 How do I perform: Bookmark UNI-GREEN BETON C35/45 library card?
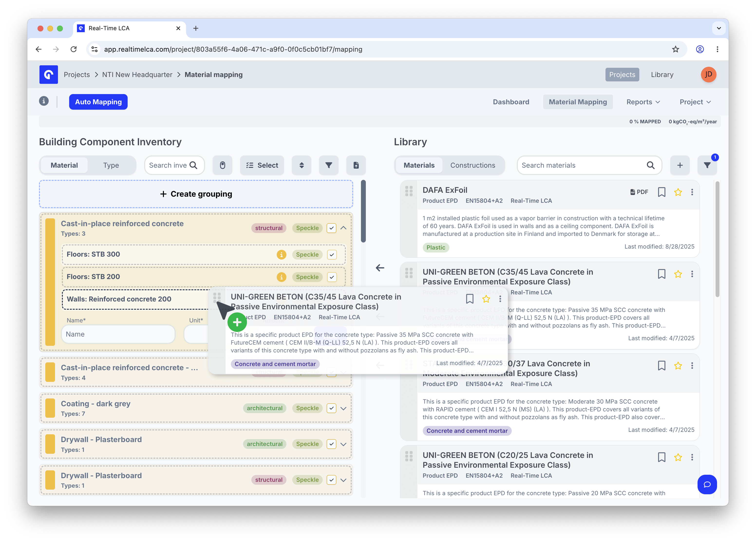(662, 274)
